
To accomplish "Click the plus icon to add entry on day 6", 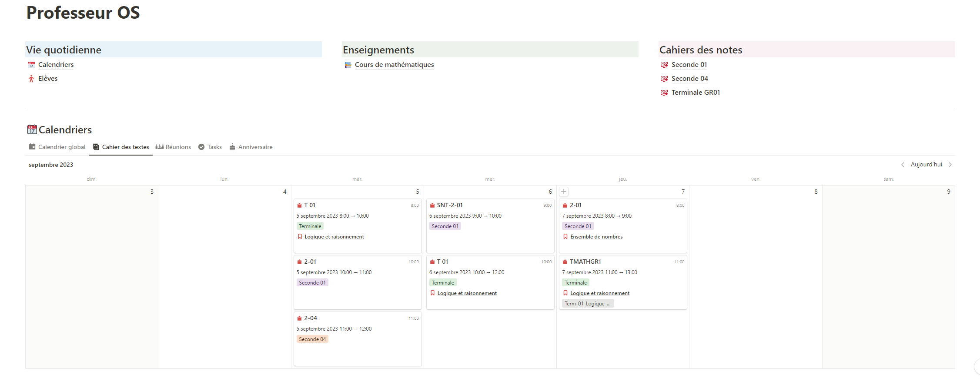I will [564, 192].
